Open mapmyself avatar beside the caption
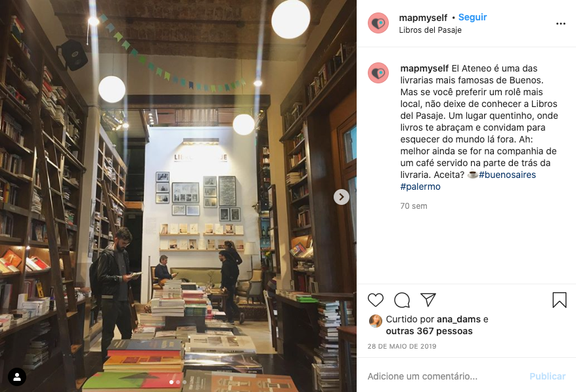The height and width of the screenshot is (392, 576). click(378, 73)
